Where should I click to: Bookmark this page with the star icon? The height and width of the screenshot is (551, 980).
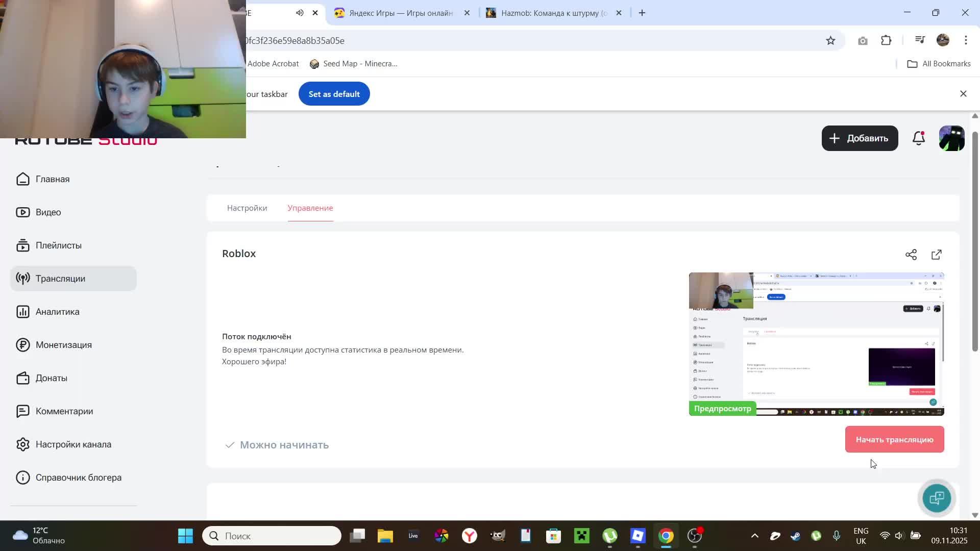(x=830, y=41)
